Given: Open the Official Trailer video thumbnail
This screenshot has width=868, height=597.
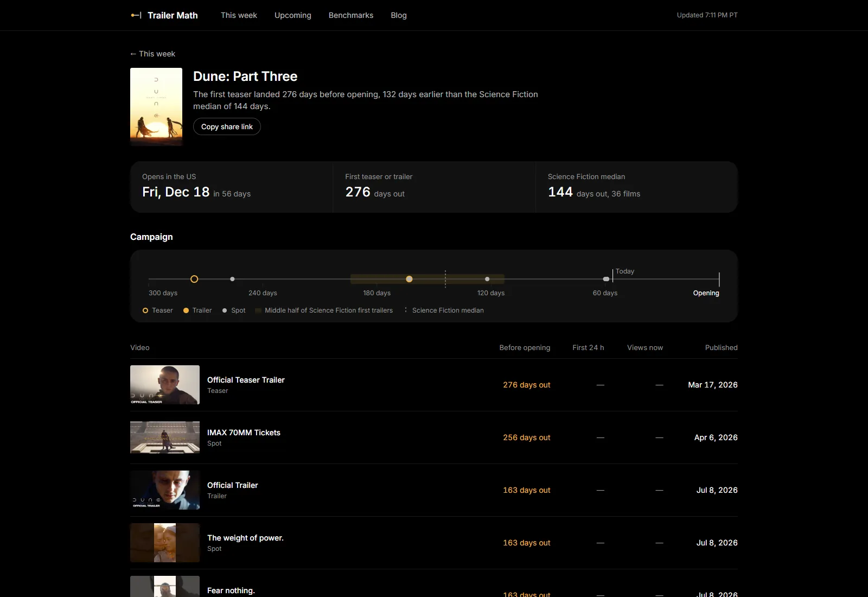Looking at the screenshot, I should pos(165,490).
